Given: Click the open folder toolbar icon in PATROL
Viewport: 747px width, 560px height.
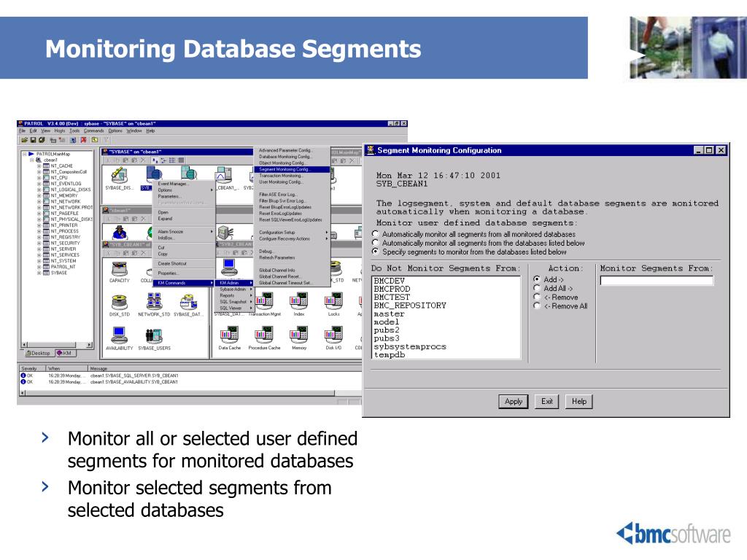Looking at the screenshot, I should tap(24, 140).
